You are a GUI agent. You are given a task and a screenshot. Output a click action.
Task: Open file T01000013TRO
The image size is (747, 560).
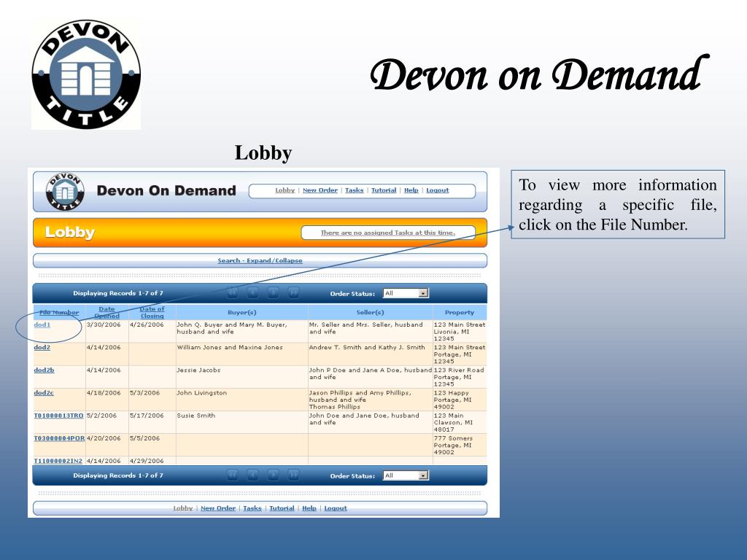58,416
